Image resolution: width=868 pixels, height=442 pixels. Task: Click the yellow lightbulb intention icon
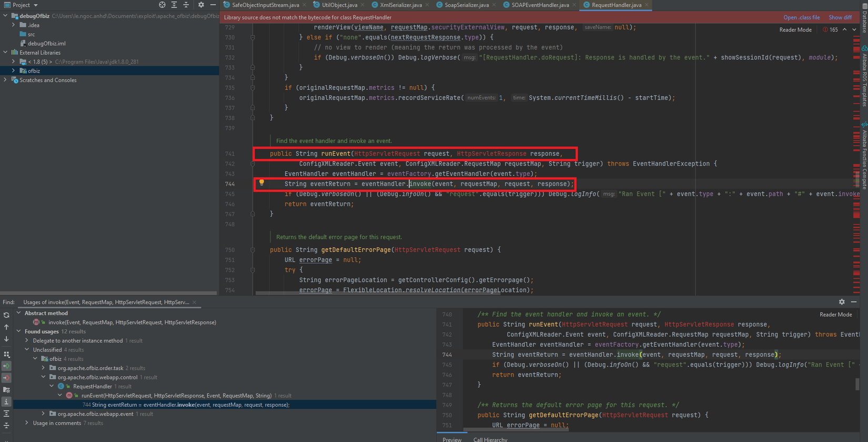pos(261,183)
